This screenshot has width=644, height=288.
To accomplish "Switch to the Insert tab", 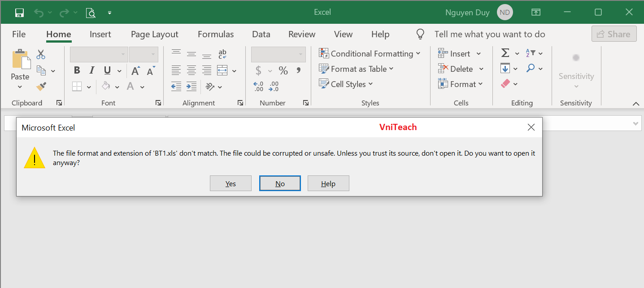I will click(x=100, y=34).
